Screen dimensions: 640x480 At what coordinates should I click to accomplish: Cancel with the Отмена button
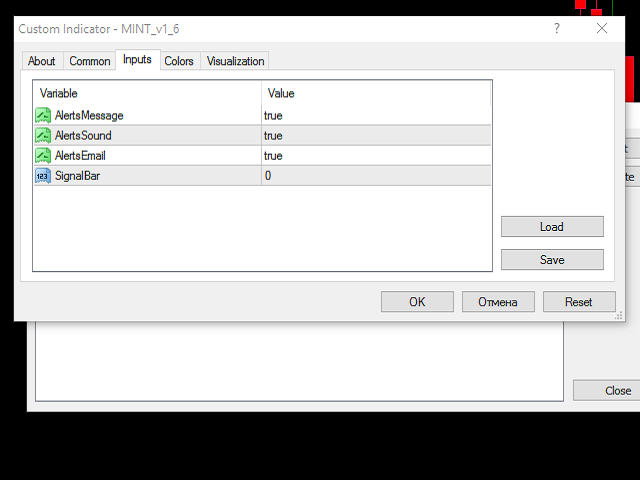point(498,302)
